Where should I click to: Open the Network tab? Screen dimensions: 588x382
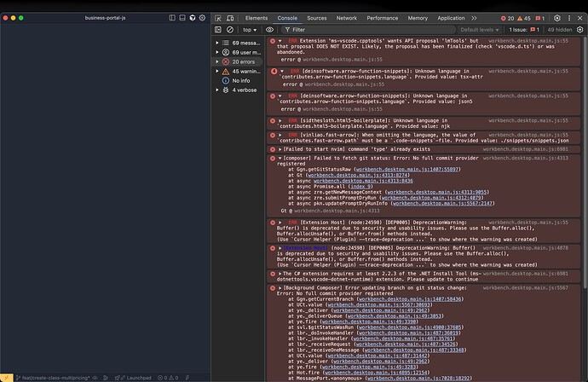[347, 18]
